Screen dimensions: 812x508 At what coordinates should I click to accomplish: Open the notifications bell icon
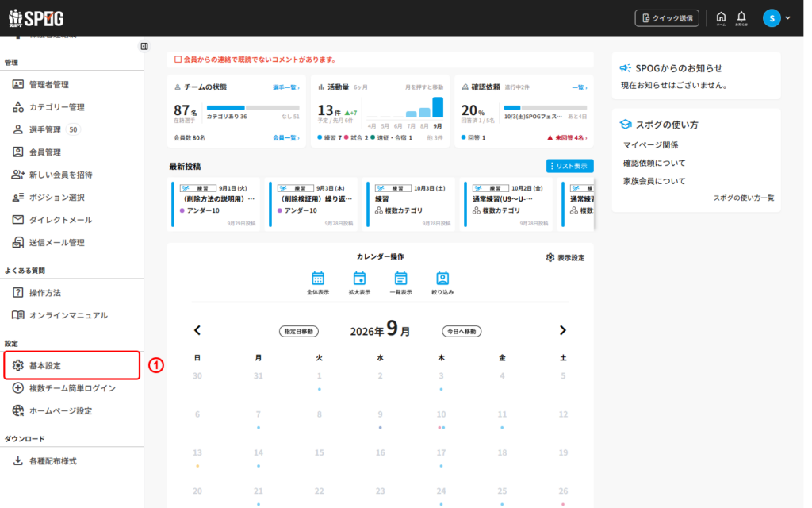coord(741,18)
